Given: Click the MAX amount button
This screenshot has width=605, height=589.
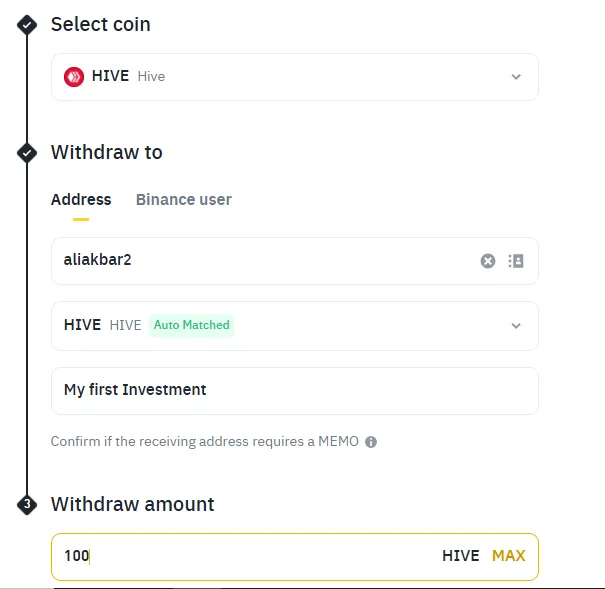Looking at the screenshot, I should pos(509,556).
